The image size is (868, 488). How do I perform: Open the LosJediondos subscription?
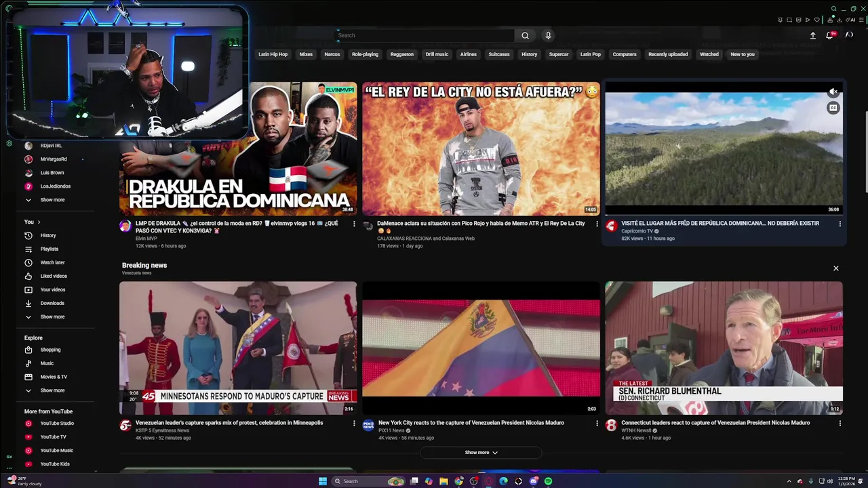point(55,186)
